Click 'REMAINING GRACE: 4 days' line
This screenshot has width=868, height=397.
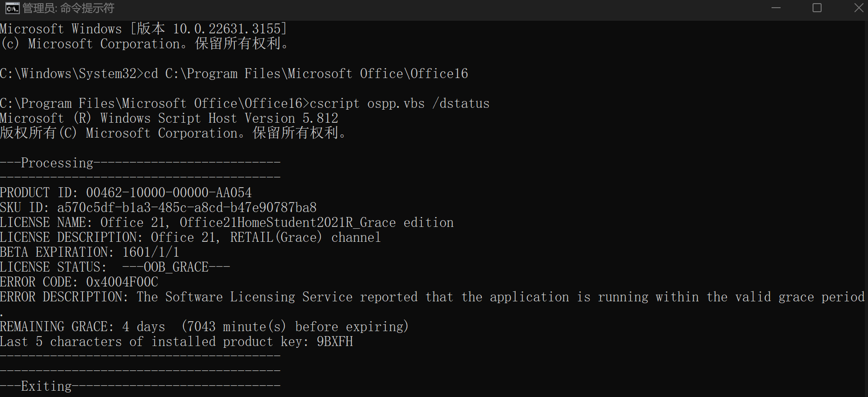click(204, 327)
